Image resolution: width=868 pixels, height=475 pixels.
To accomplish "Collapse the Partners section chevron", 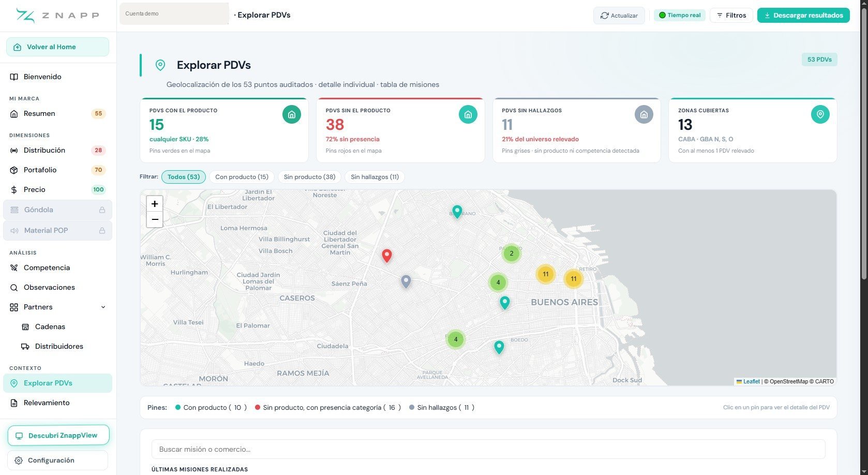I will click(103, 307).
